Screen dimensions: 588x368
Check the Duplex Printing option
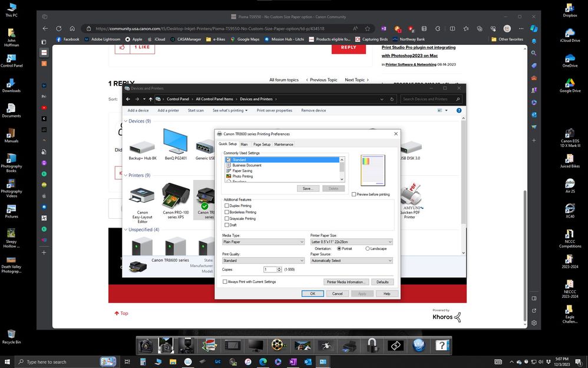click(x=227, y=206)
